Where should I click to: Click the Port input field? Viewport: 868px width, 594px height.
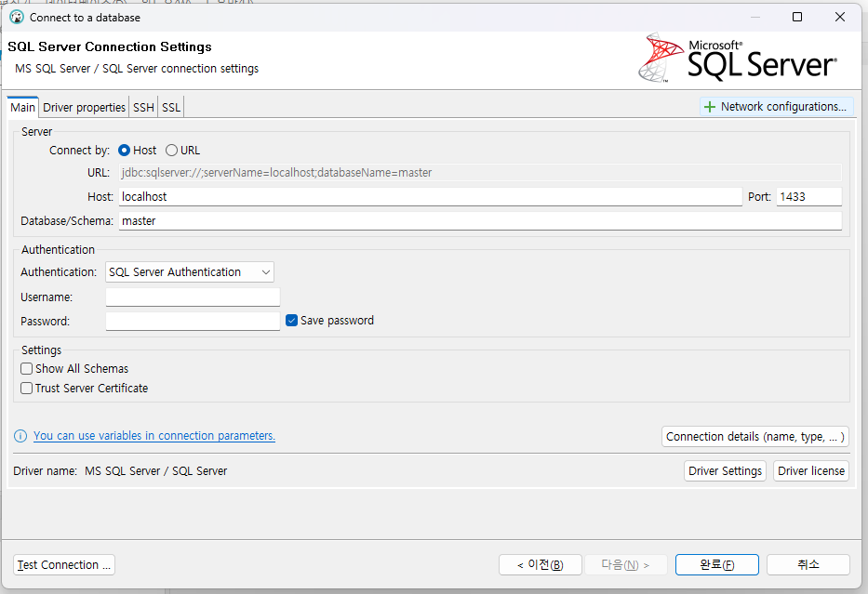point(808,197)
